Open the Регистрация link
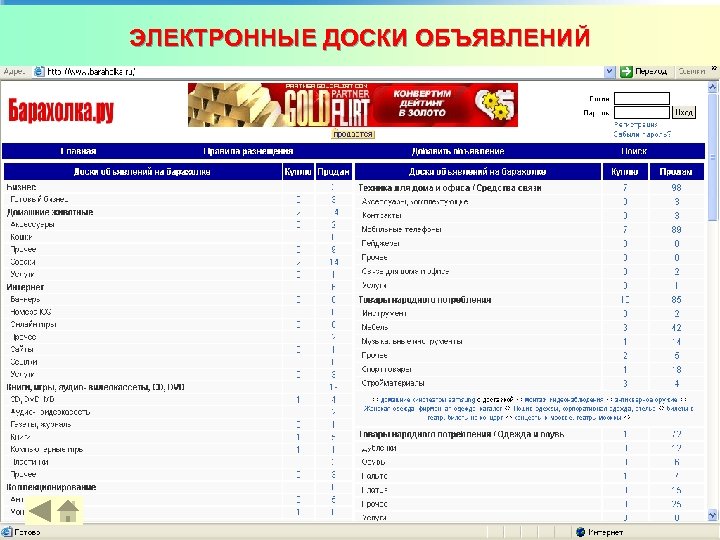720x540 pixels. click(x=636, y=124)
